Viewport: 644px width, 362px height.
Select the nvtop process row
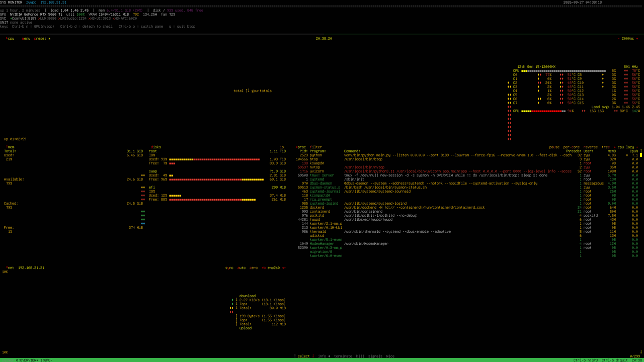point(467,167)
